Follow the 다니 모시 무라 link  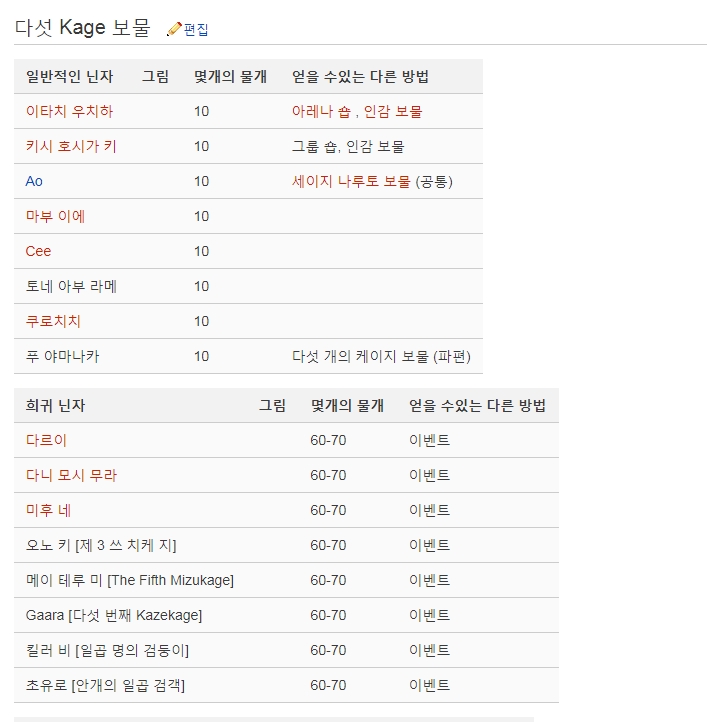coord(71,475)
